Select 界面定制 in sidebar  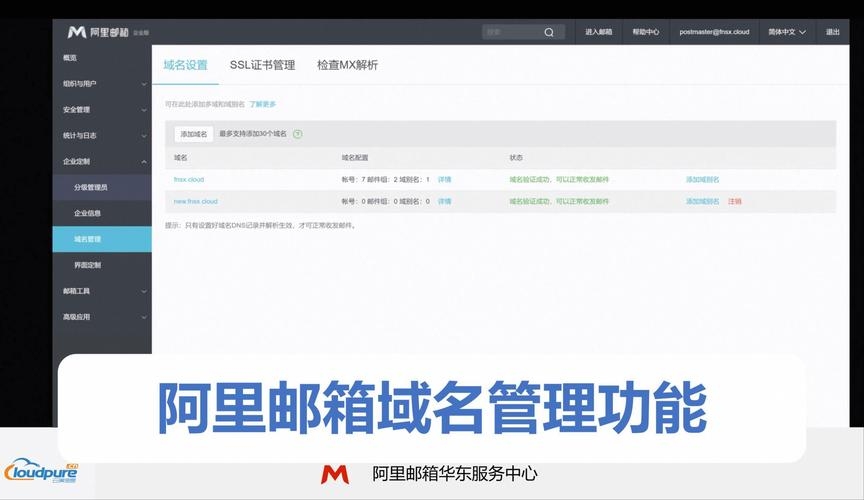tap(102, 265)
